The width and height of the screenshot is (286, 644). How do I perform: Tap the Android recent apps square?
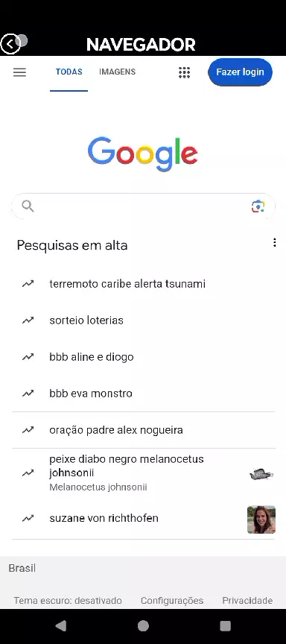coord(225,625)
